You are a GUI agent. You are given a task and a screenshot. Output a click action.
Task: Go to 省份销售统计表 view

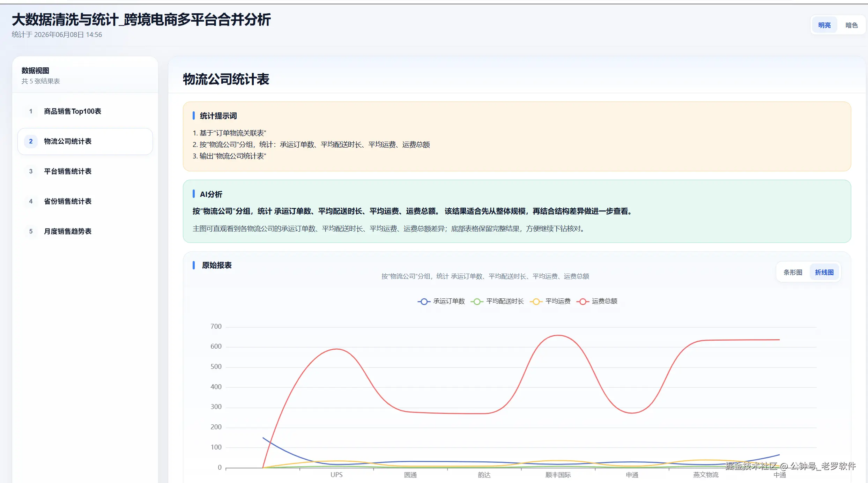[85, 201]
